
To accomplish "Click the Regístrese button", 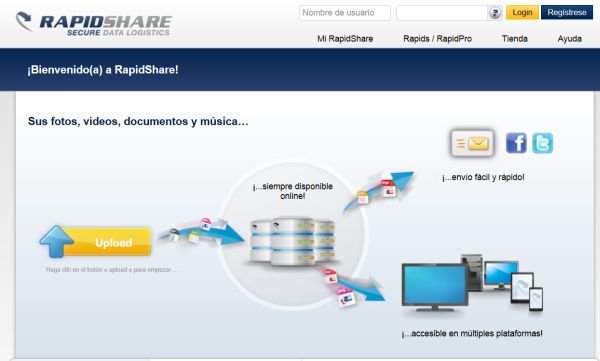I will [567, 13].
